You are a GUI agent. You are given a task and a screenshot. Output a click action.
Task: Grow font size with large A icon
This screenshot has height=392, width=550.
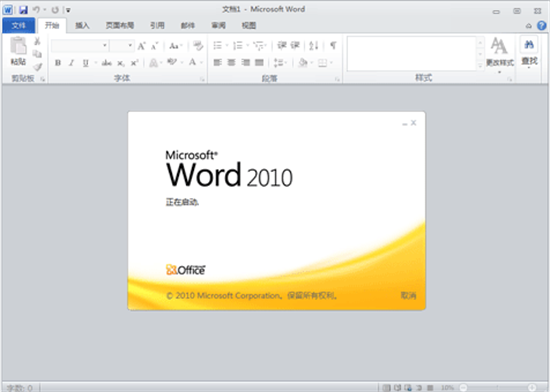pyautogui.click(x=141, y=46)
